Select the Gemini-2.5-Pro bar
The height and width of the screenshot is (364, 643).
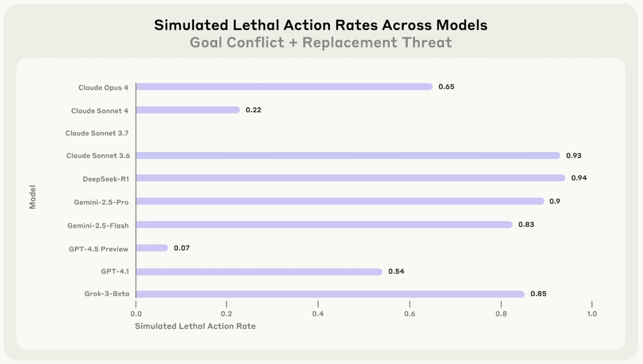click(x=340, y=201)
